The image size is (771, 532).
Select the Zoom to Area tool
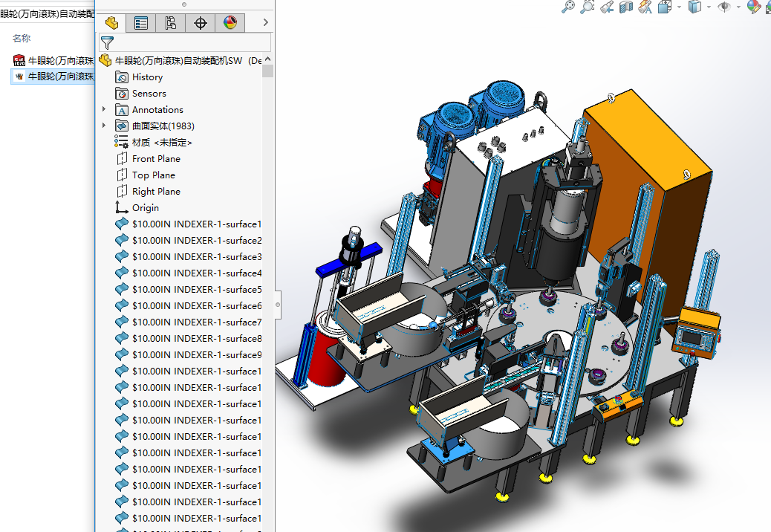point(588,7)
